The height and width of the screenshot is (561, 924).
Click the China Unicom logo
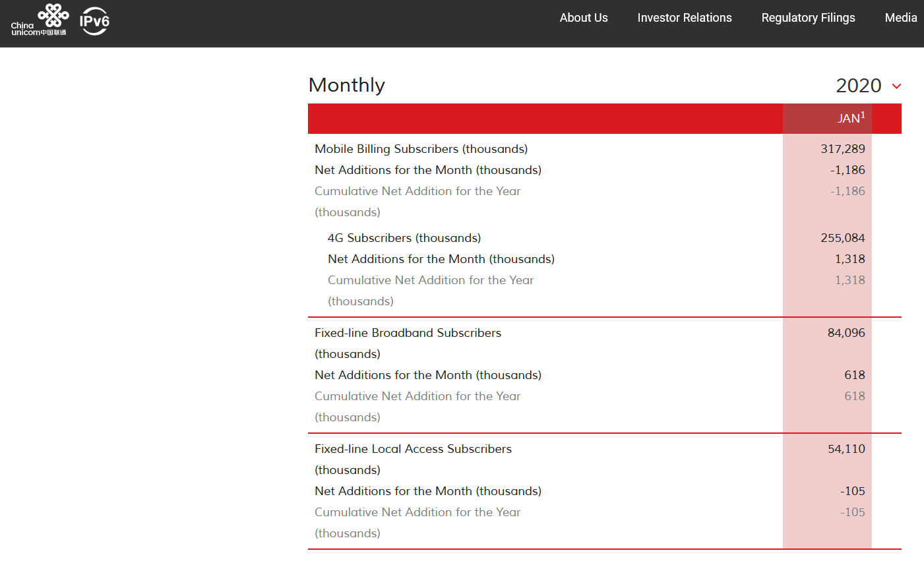click(x=39, y=20)
